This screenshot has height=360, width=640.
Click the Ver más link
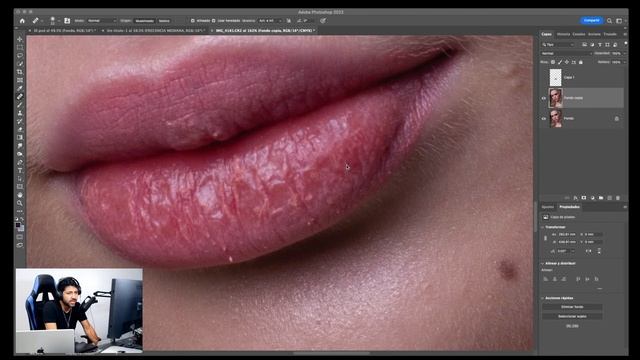[572, 326]
